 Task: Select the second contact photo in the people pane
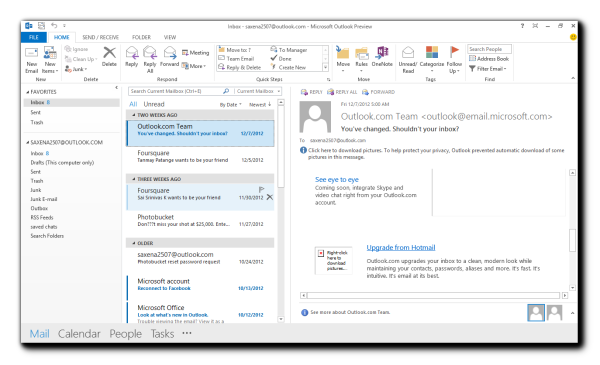pos(554,313)
